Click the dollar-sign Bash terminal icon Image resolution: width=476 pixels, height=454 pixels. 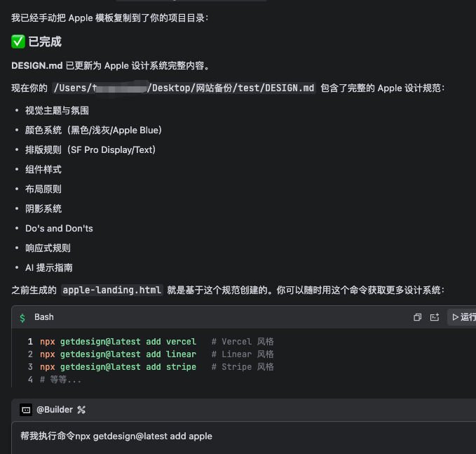(x=22, y=317)
